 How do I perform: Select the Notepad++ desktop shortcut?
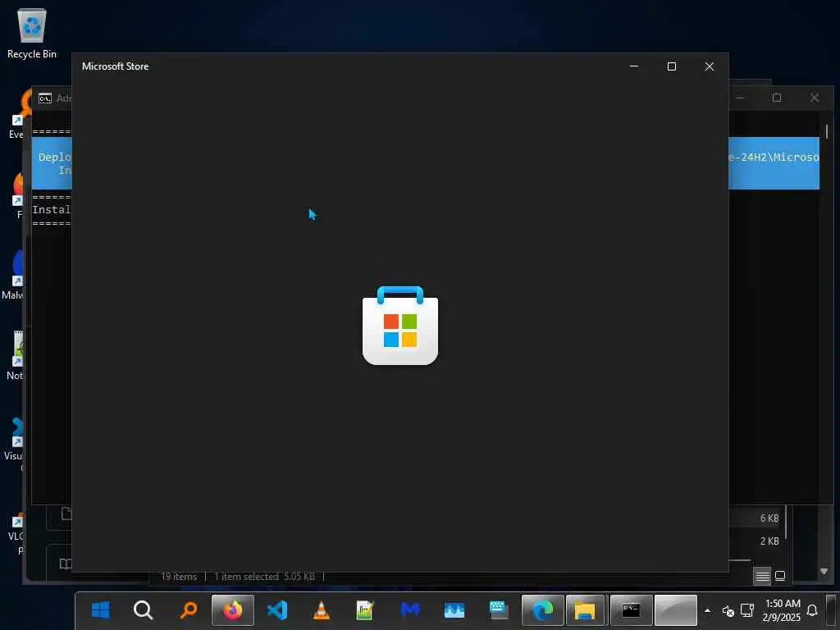pos(16,355)
